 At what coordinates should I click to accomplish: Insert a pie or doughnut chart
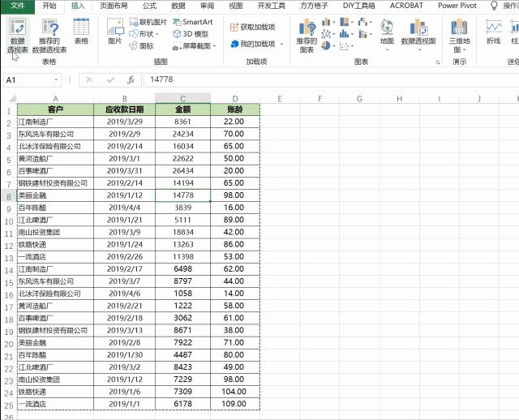pyautogui.click(x=328, y=45)
